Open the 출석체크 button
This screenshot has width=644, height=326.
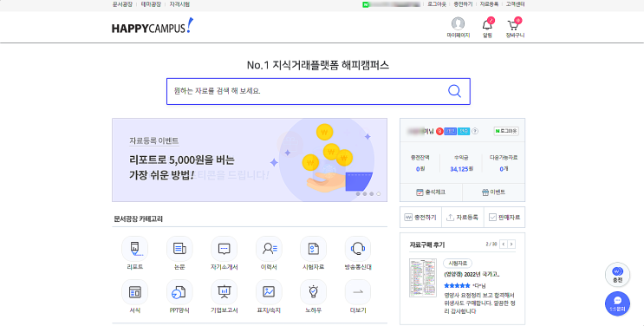[x=431, y=192]
